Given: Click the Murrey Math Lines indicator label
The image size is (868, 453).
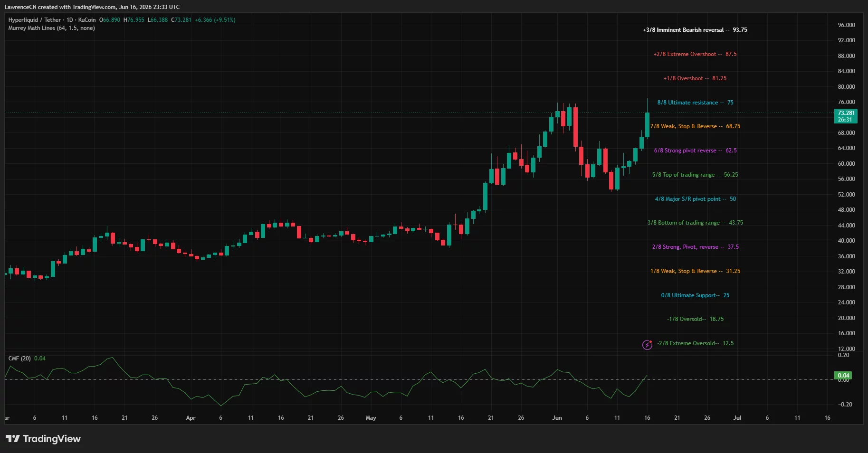Looking at the screenshot, I should click(51, 28).
